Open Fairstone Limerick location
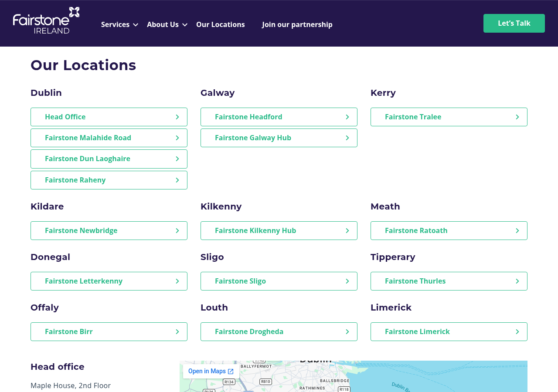The image size is (558, 392). point(449,331)
